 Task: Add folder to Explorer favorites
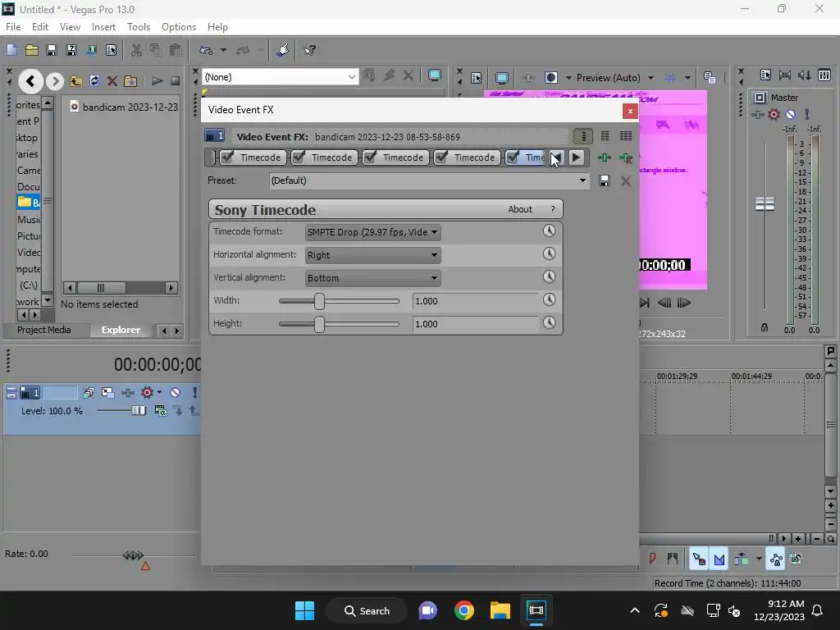130,81
